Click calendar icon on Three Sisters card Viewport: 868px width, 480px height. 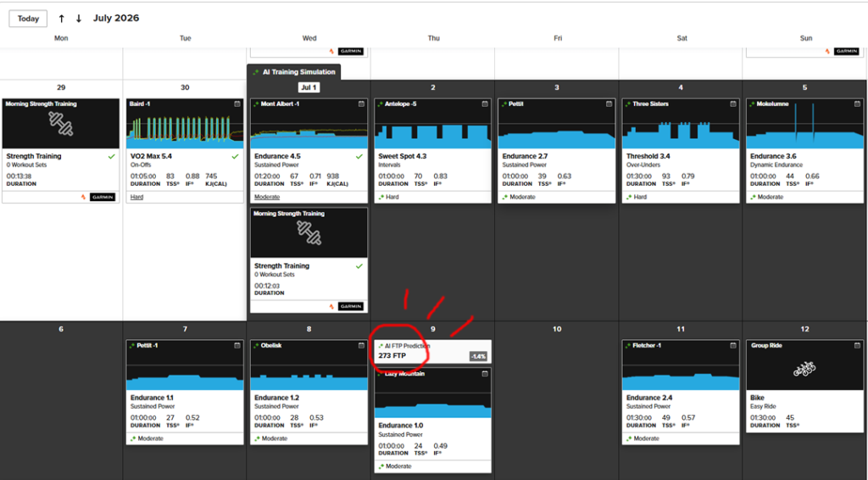click(x=733, y=104)
